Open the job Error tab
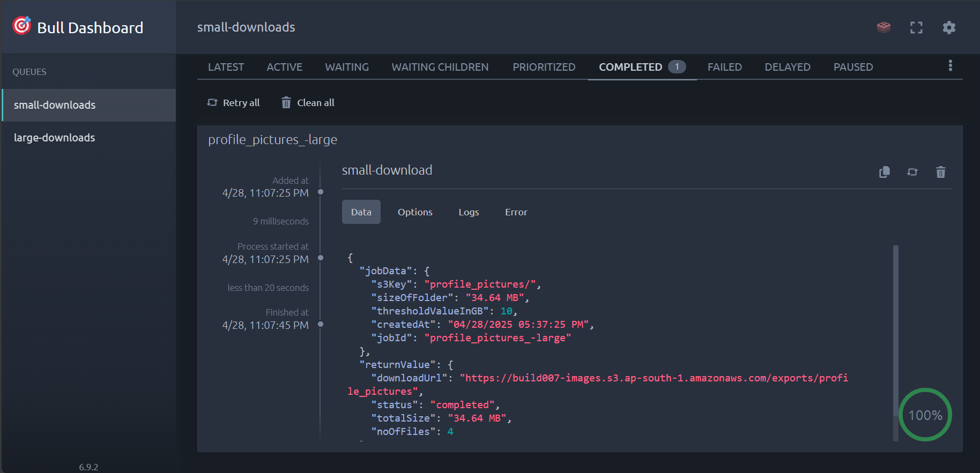Screen dimensions: 980x473 tap(516, 212)
